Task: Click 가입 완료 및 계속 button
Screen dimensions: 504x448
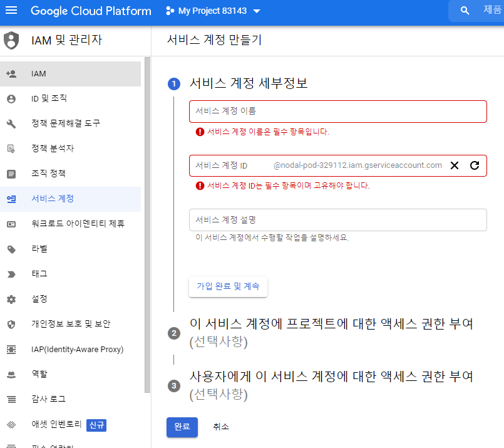Action: point(228,286)
